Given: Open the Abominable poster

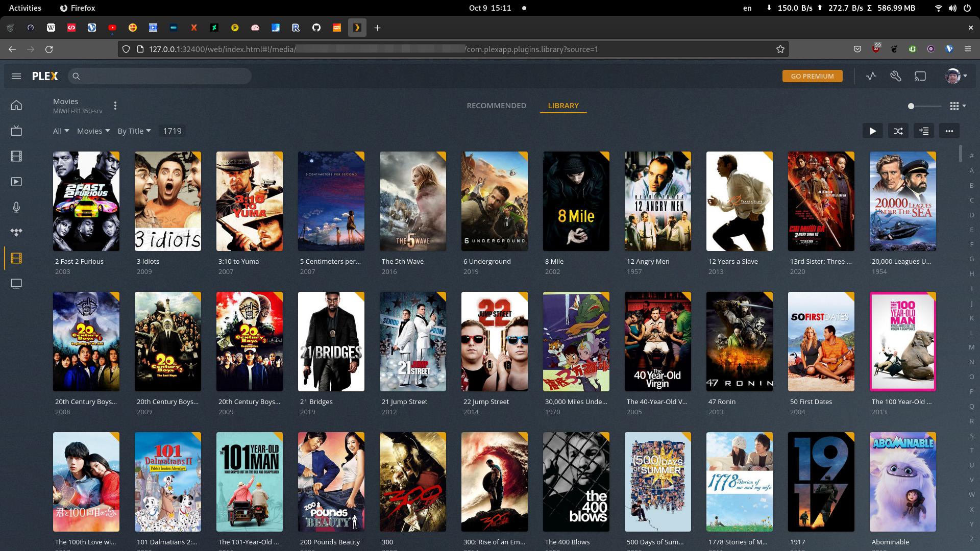Looking at the screenshot, I should pos(903,482).
